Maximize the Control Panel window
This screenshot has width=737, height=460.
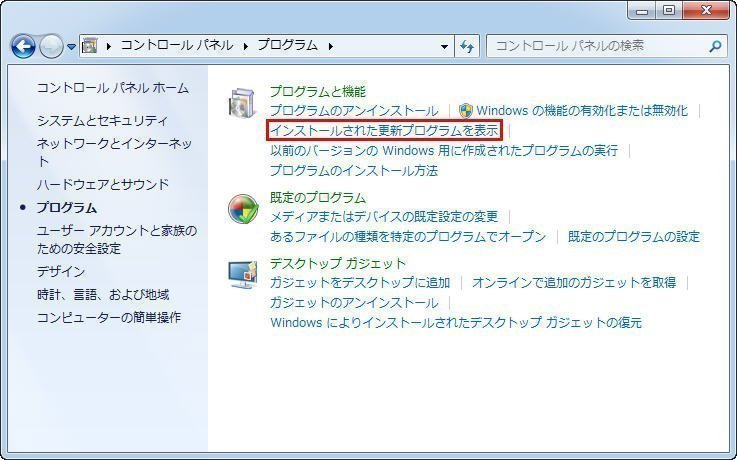coord(669,10)
